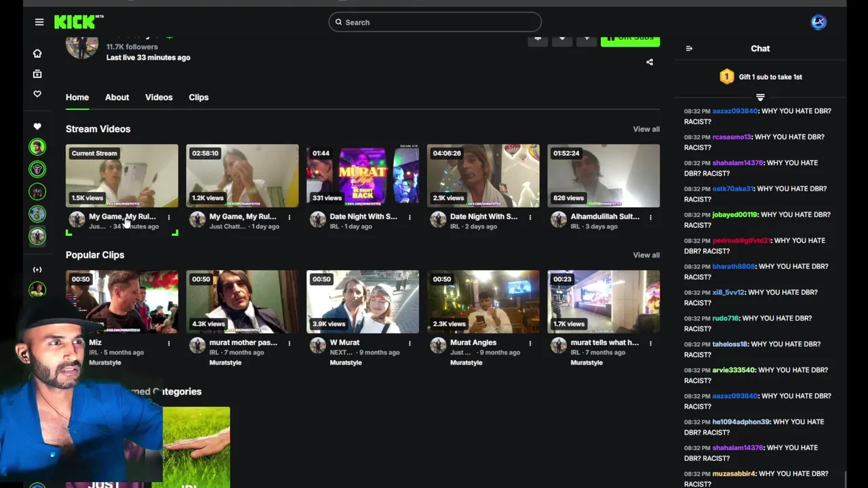Click chat username jobayed00119
This screenshot has width=868, height=488.
pyautogui.click(x=735, y=215)
